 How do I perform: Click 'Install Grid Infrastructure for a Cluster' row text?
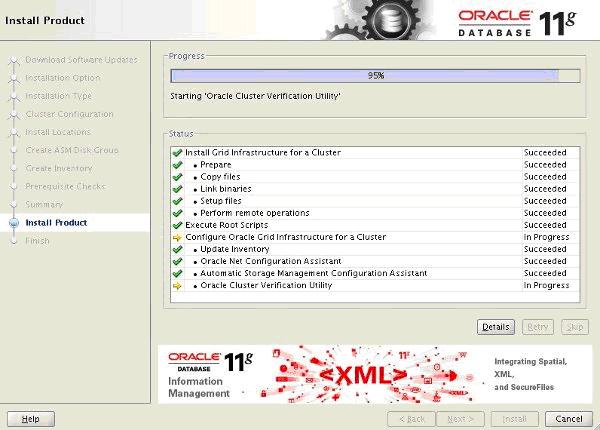[263, 153]
